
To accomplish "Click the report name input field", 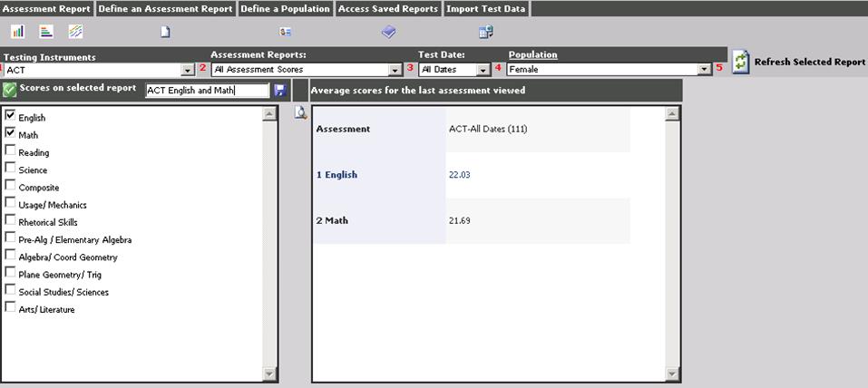I will (x=208, y=91).
